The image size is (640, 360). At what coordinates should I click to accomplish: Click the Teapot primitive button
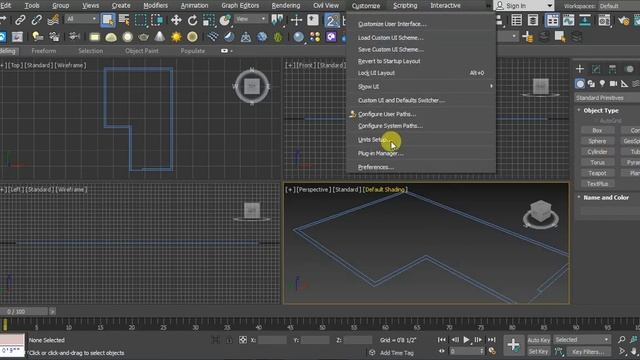597,173
